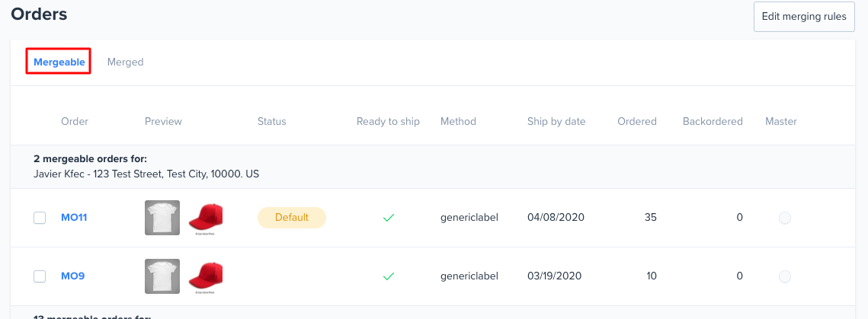Set MO9 as master order
The height and width of the screenshot is (319, 868).
coord(784,276)
